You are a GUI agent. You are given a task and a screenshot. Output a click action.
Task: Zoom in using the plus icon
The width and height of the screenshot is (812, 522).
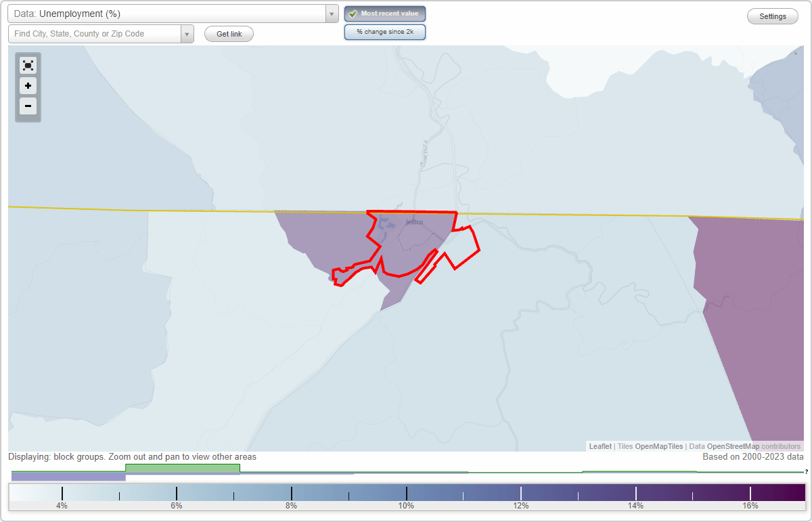click(x=28, y=86)
